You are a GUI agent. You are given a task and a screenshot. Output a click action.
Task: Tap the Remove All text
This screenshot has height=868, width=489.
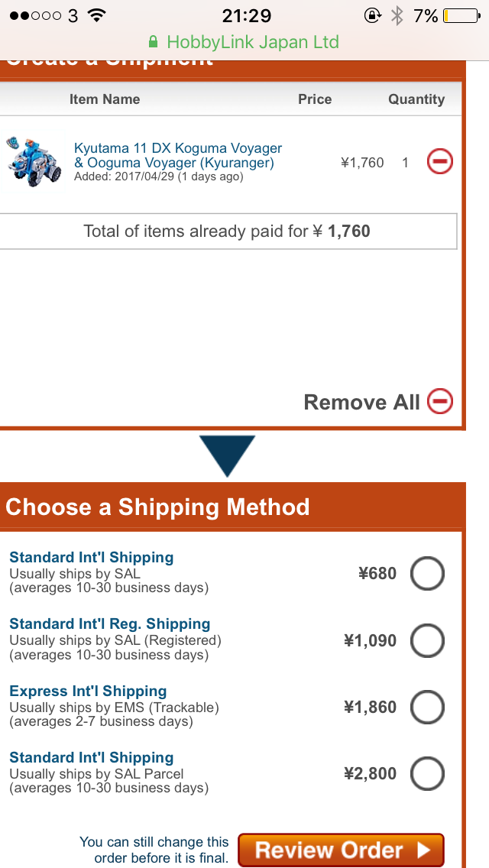[x=361, y=402]
